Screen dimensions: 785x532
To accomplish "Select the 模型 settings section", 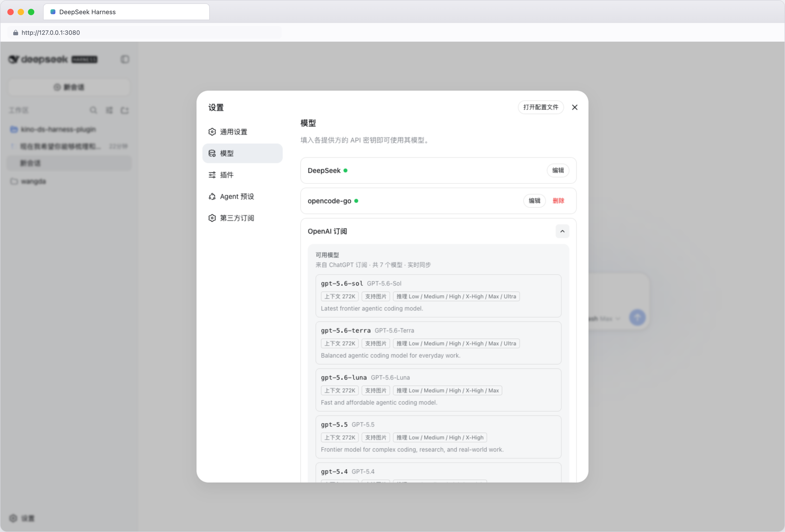I will (x=242, y=153).
